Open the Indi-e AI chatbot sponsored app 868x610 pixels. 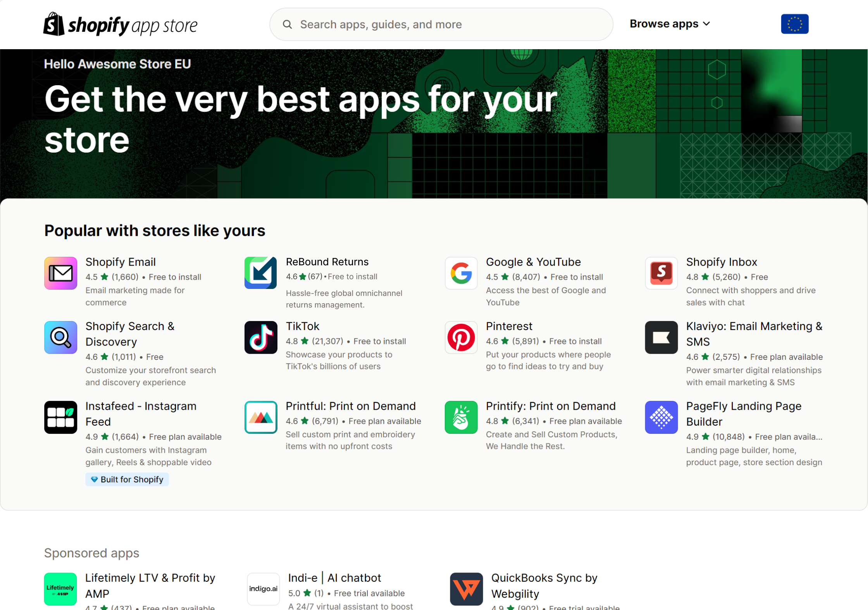click(334, 578)
